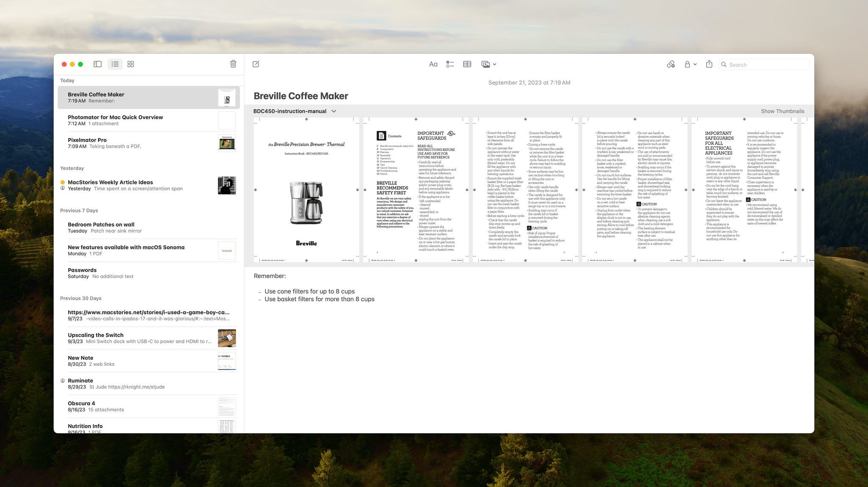Click the Previous 7 Days header
This screenshot has width=868, height=487.
coord(79,211)
